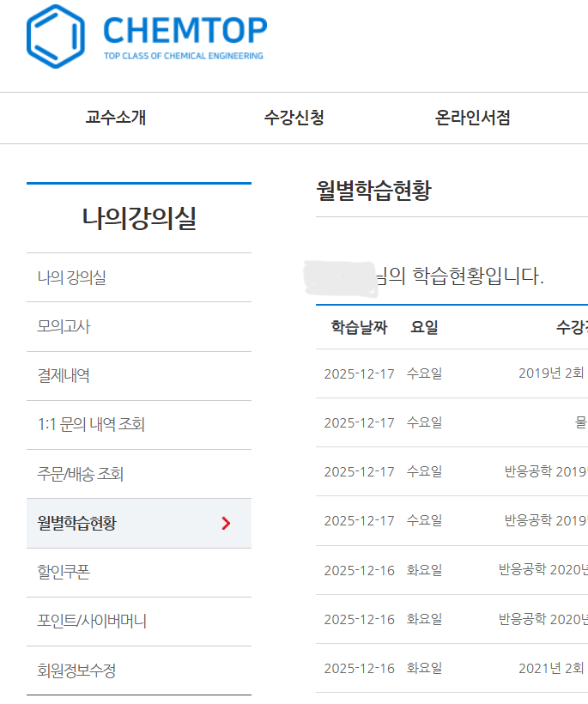This screenshot has height=704, width=588.
Task: Open 모의고사 from the sidebar
Action: coord(64,326)
